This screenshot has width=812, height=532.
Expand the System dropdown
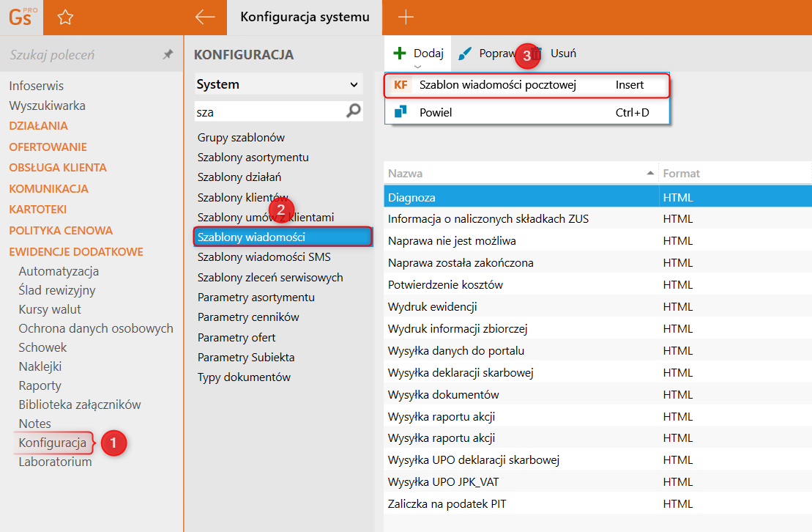pyautogui.click(x=354, y=85)
